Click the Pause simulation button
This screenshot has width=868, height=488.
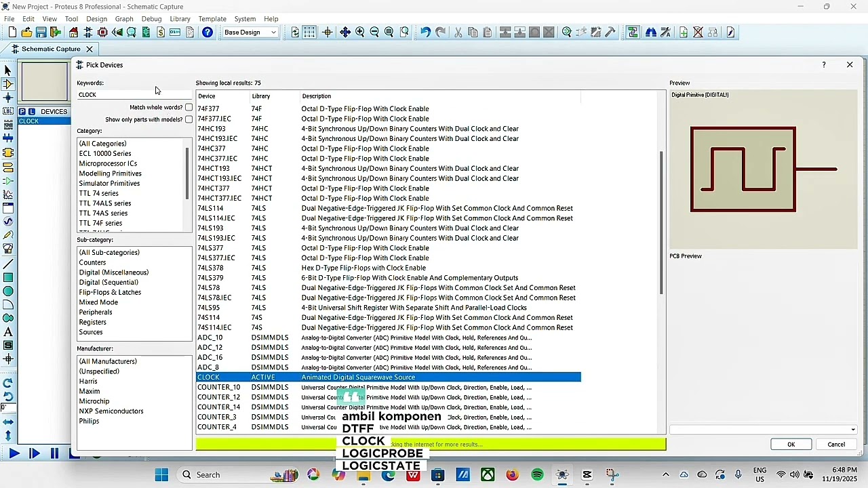point(55,453)
